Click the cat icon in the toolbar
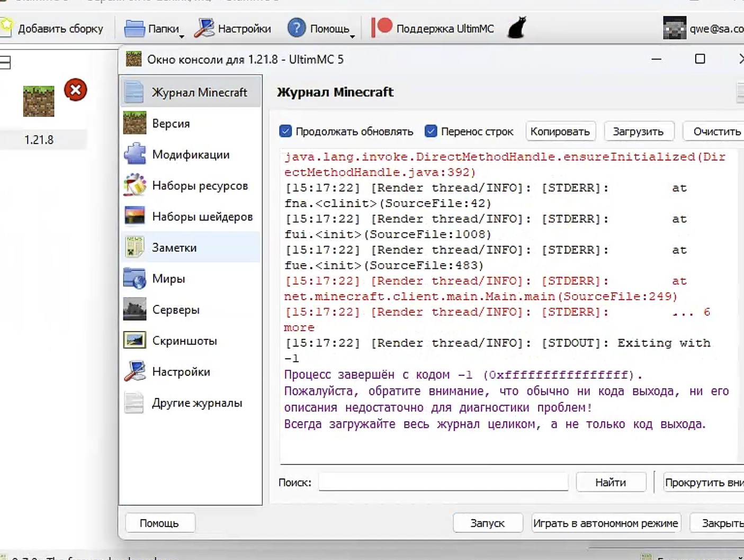The width and height of the screenshot is (744, 560). point(516,28)
